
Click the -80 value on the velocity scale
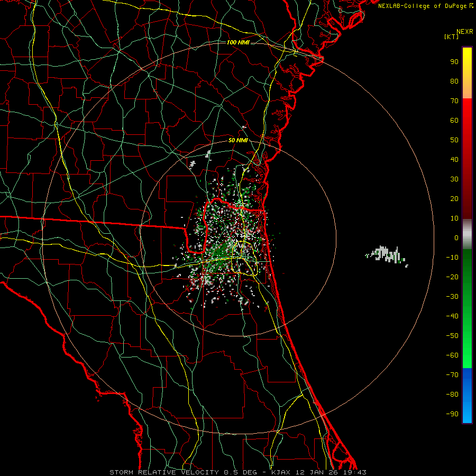452,395
